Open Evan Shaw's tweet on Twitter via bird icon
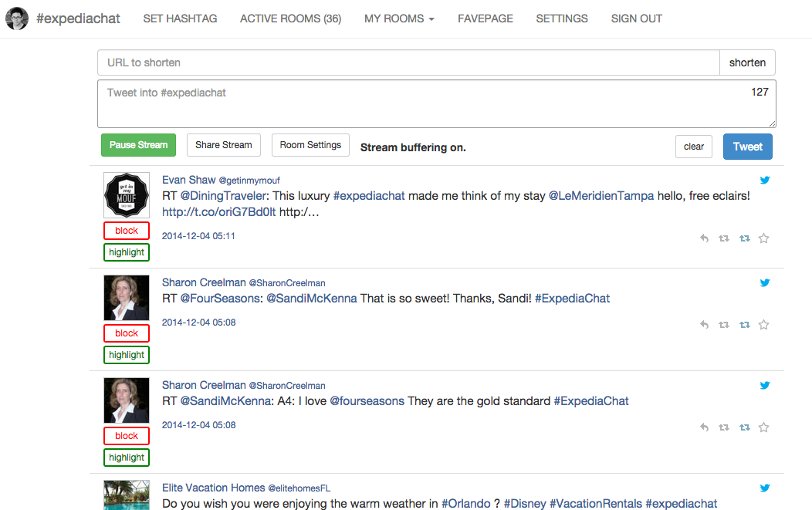 click(x=764, y=180)
